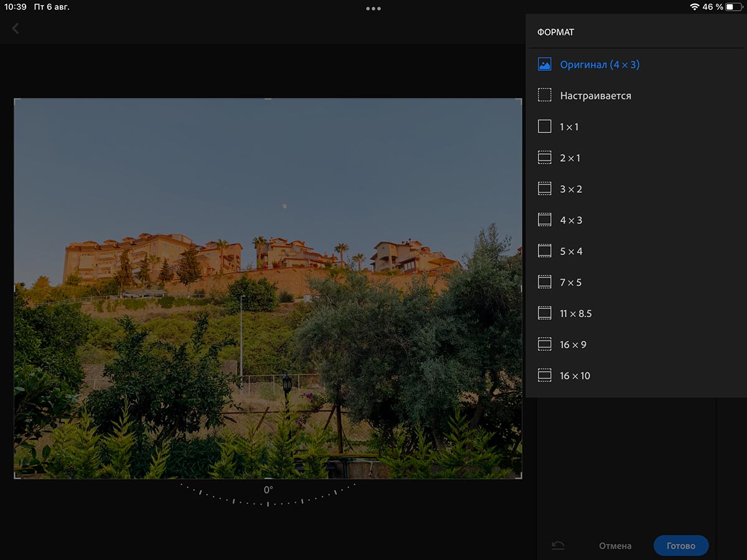Select the Настраивается custom option
The width and height of the screenshot is (747, 560).
click(595, 96)
